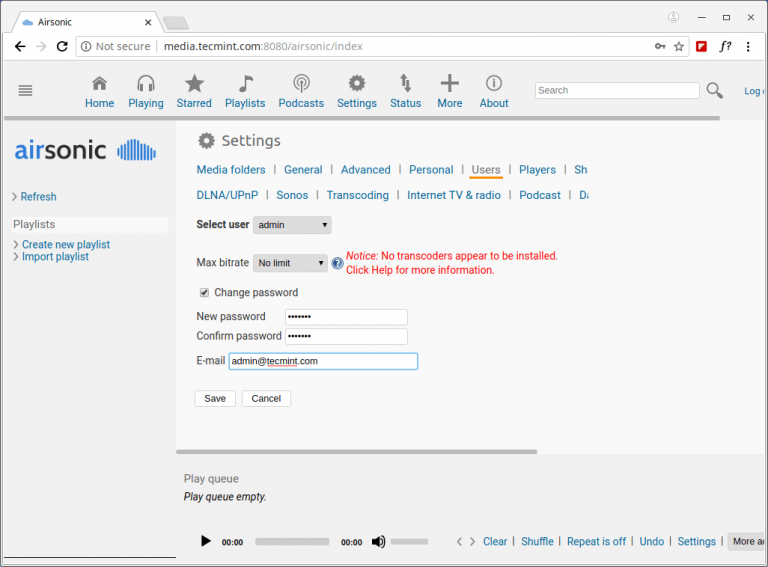
Task: Open Internet TV & radio tab
Action: pyautogui.click(x=454, y=195)
